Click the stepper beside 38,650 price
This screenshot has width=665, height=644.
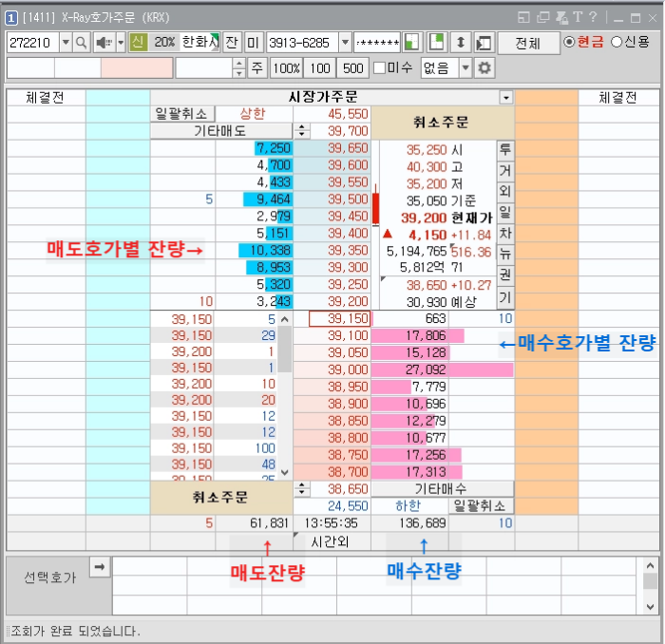(x=301, y=489)
